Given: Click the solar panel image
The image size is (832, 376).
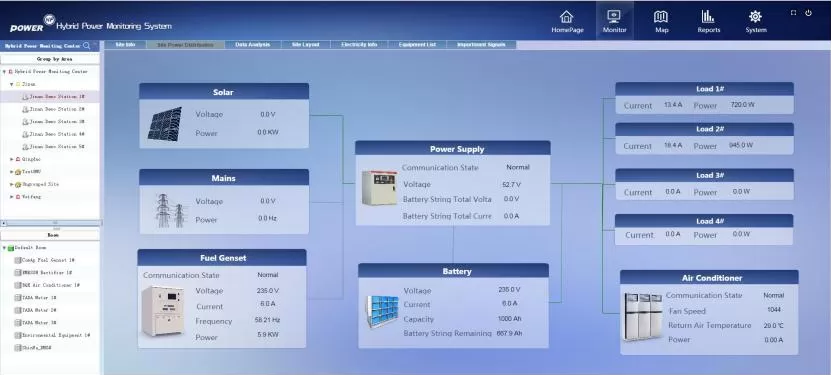Looking at the screenshot, I should point(164,124).
